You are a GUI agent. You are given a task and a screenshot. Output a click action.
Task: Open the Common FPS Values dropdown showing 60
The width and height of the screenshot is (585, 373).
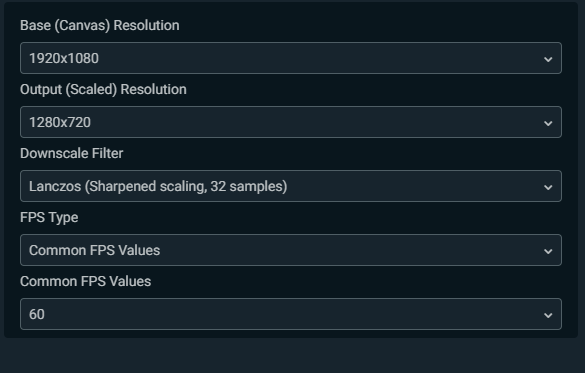(x=291, y=314)
